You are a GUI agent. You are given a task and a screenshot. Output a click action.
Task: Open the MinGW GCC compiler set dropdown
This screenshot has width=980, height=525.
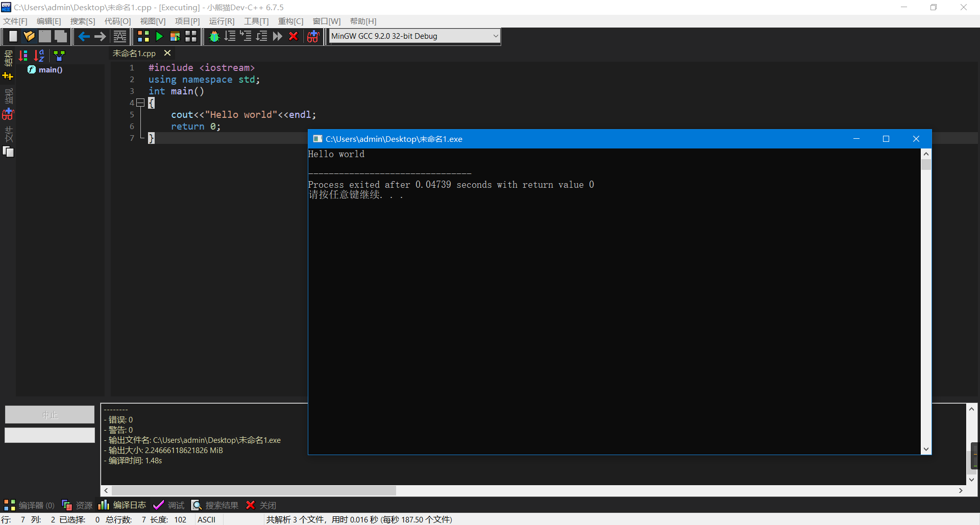click(x=495, y=36)
